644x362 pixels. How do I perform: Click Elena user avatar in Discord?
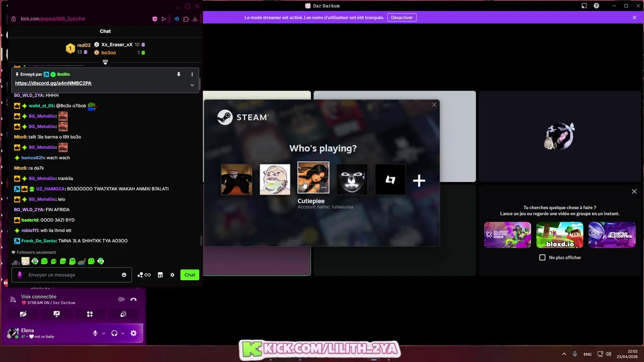tap(13, 333)
